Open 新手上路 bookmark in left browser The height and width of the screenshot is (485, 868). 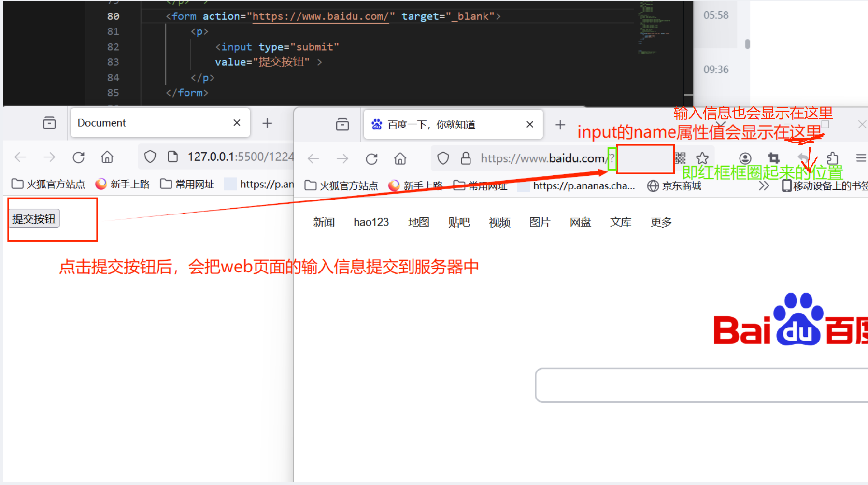pos(123,184)
